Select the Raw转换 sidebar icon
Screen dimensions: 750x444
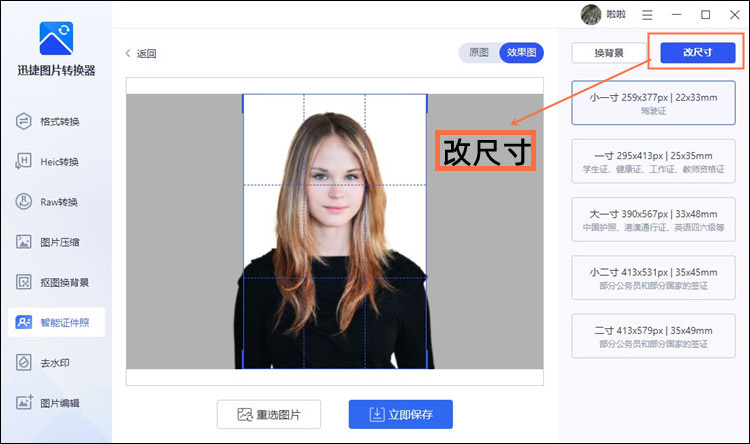pos(24,202)
